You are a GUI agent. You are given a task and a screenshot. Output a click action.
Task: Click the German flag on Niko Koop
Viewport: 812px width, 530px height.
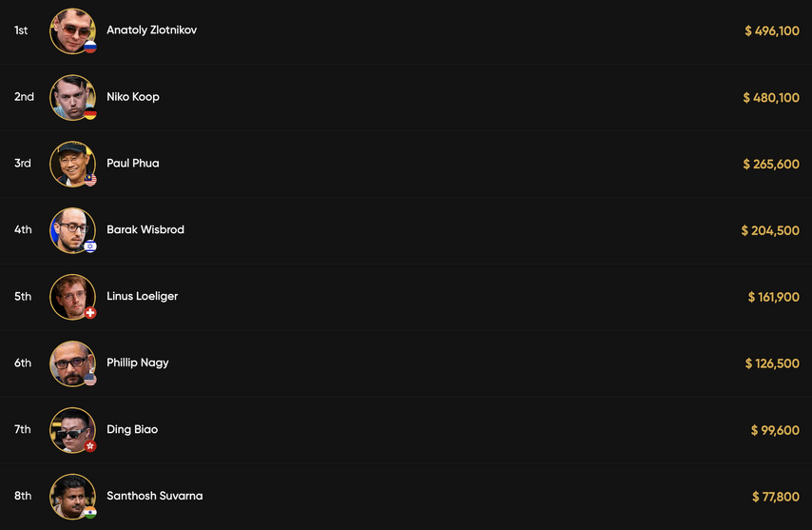90,113
